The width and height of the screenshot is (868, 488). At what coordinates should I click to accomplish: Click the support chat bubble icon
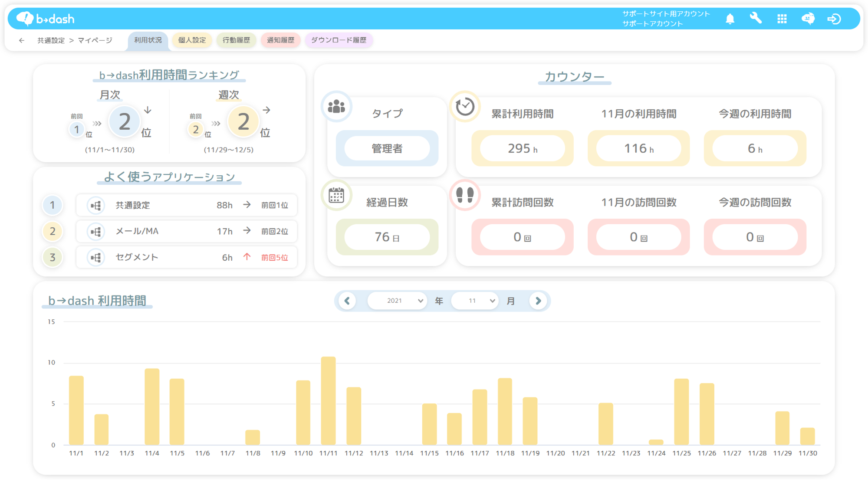pyautogui.click(x=808, y=19)
